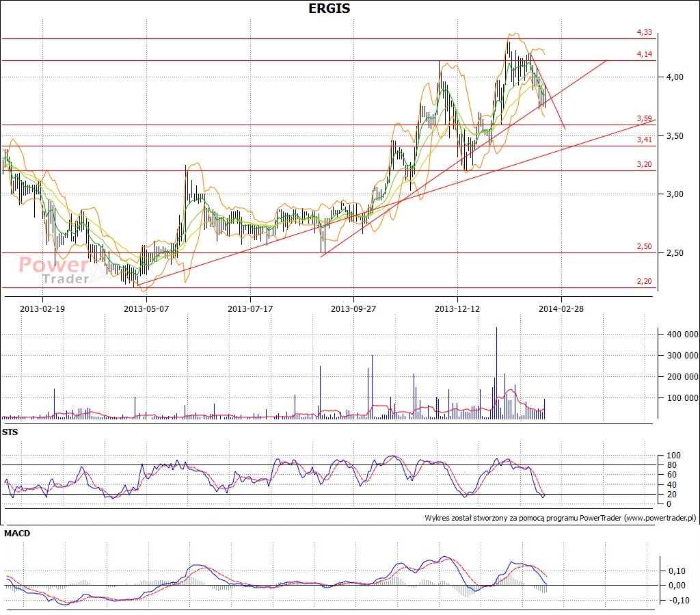700x615 pixels.
Task: Click the date label 2013-12-12
Action: (457, 309)
